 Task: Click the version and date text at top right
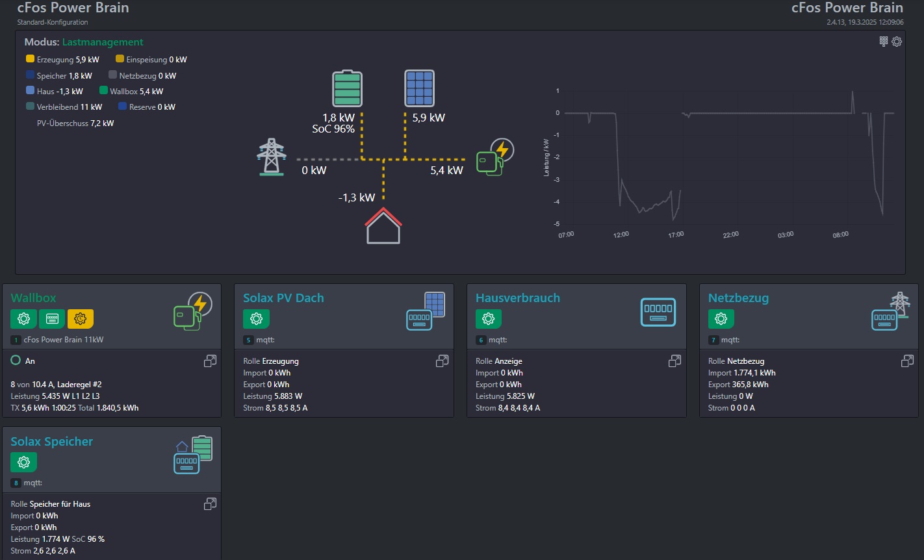[865, 22]
